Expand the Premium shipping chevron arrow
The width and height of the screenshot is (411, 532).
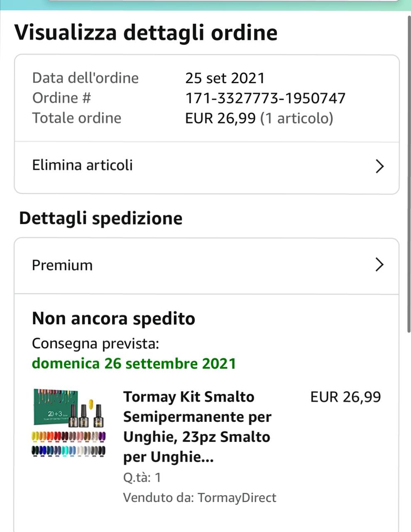pyautogui.click(x=379, y=264)
